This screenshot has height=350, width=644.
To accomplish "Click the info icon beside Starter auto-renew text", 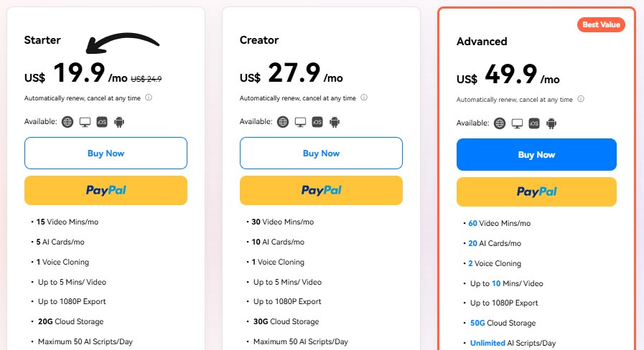I will 148,98.
